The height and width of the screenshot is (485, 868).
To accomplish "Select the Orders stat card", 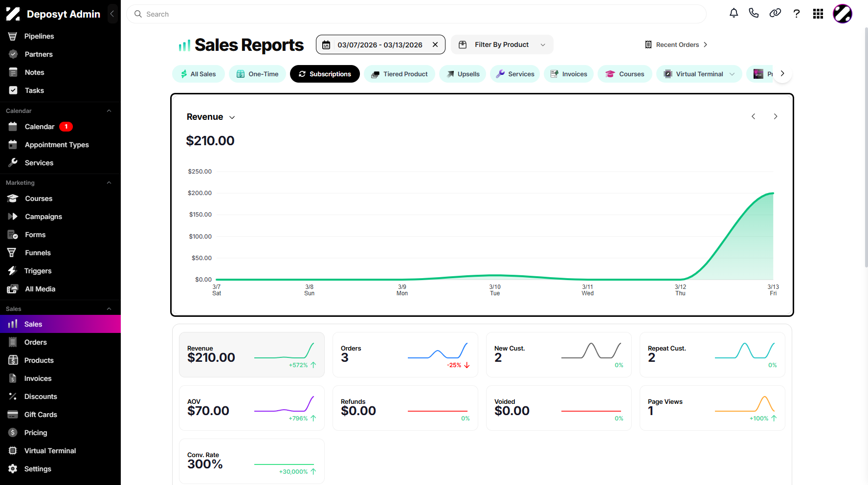I will (405, 354).
